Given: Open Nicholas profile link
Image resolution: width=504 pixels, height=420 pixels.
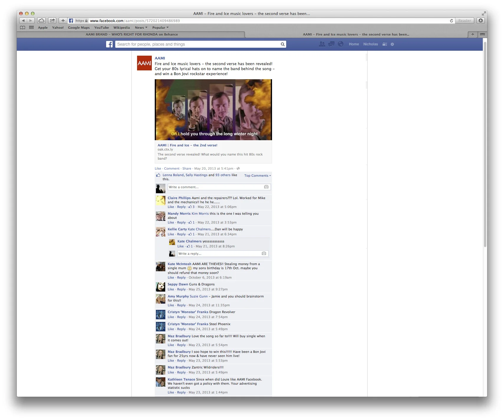Looking at the screenshot, I should coord(370,44).
